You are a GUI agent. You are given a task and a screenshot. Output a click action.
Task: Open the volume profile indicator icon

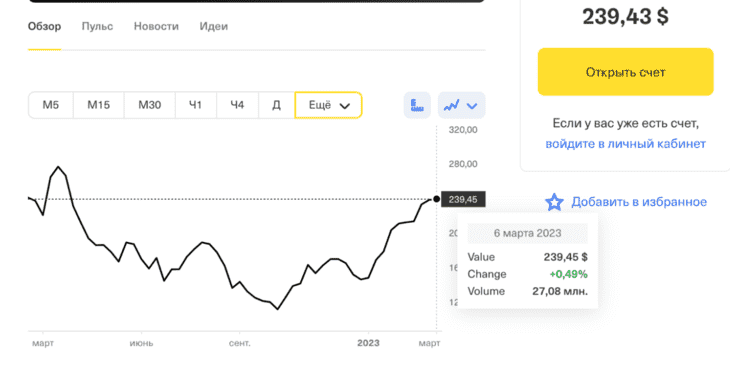tap(417, 105)
